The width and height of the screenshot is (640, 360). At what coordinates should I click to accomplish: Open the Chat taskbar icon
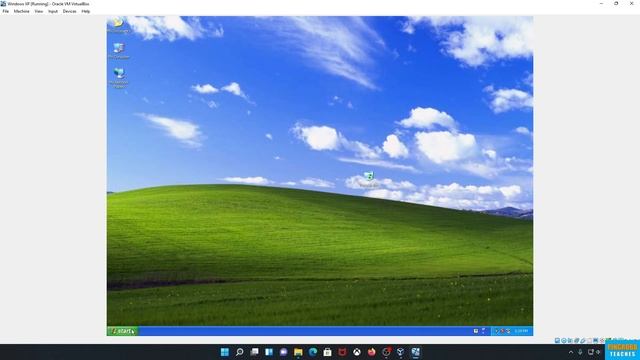tap(284, 352)
